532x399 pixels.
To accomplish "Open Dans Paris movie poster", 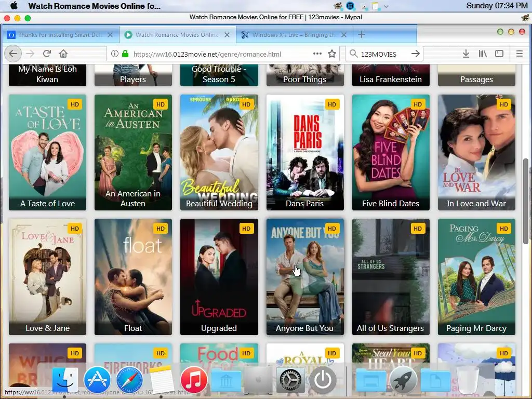I will 304,152.
